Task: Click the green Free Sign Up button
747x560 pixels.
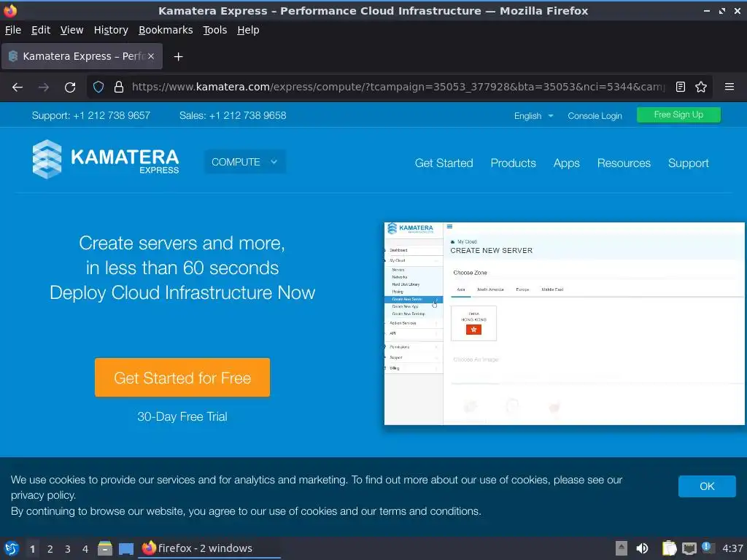Action: [x=678, y=114]
